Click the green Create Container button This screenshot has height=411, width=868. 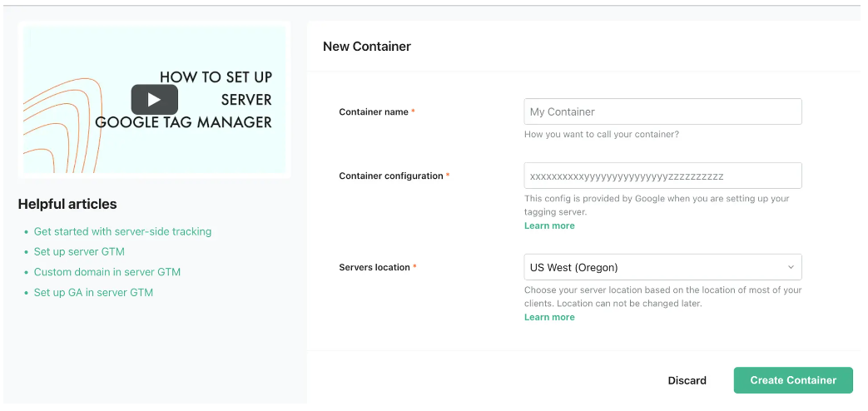tap(792, 380)
